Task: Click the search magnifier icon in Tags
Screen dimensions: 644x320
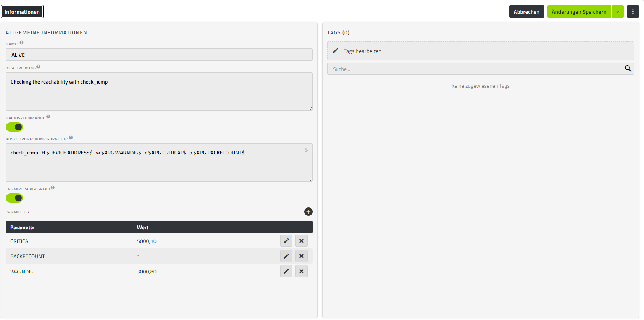Action: tap(628, 69)
